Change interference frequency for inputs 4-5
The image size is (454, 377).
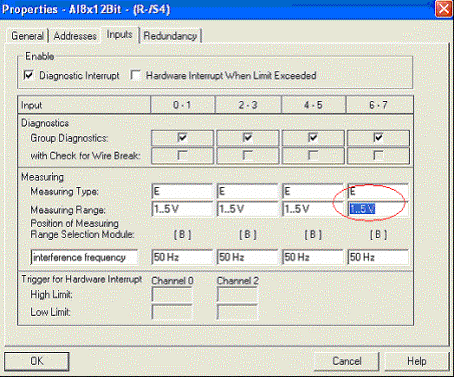coord(313,257)
